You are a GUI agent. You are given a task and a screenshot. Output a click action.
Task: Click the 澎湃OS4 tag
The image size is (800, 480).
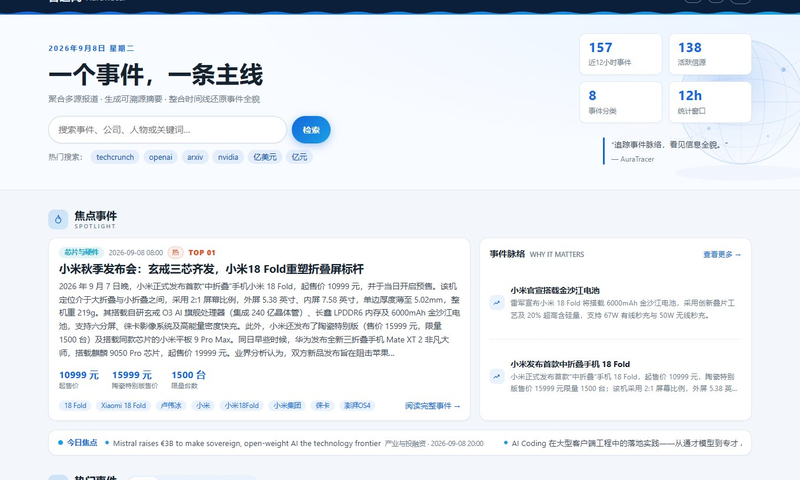pos(357,406)
